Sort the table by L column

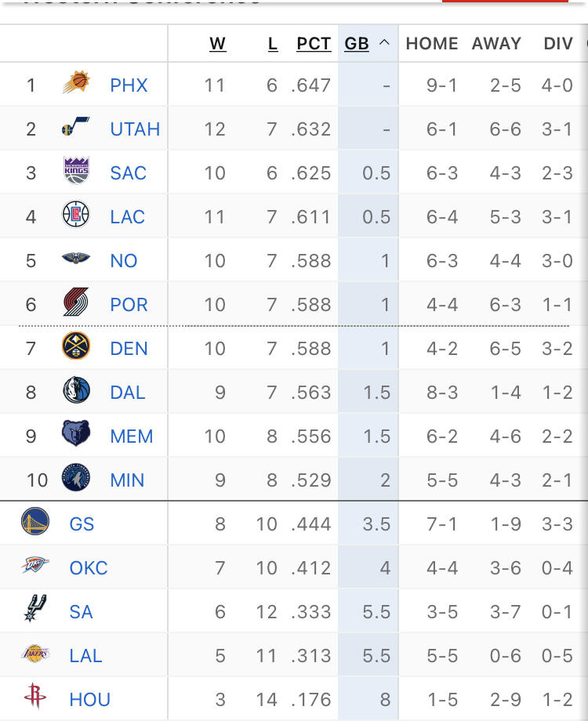coord(273,44)
